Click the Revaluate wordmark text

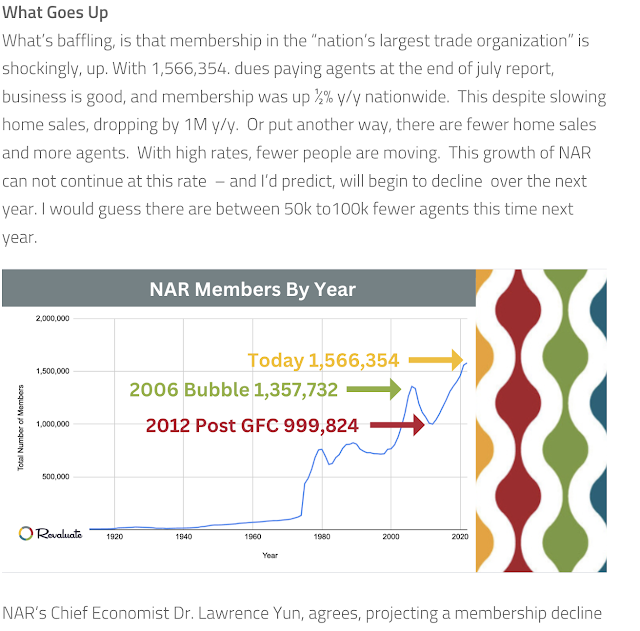[59, 533]
